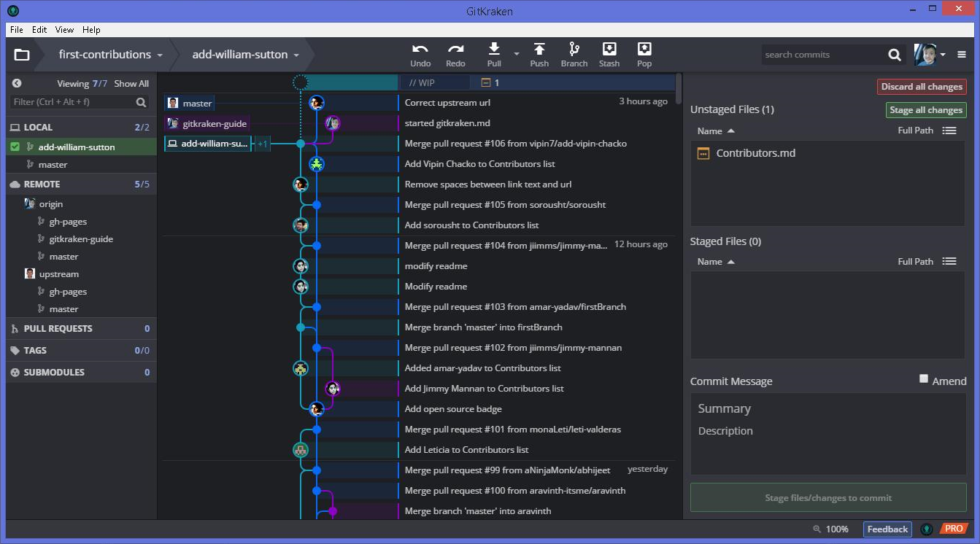Viewport: 980px width, 544px height.
Task: Click into the search commits field
Action: click(823, 55)
